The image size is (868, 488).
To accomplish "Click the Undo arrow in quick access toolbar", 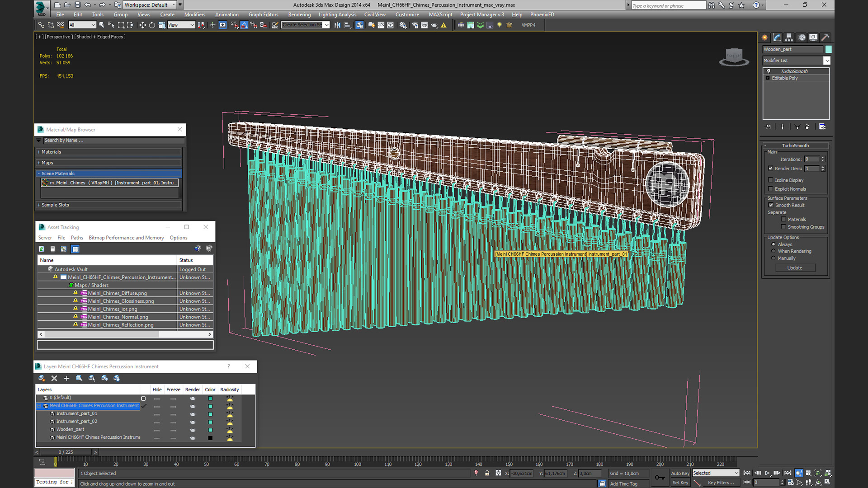I will click(x=87, y=5).
